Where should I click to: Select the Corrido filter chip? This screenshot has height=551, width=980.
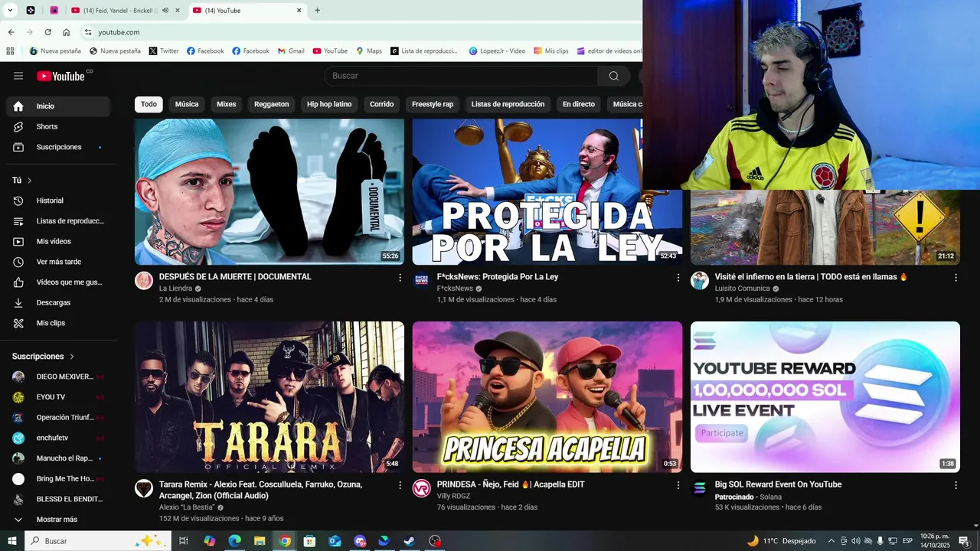click(x=382, y=104)
